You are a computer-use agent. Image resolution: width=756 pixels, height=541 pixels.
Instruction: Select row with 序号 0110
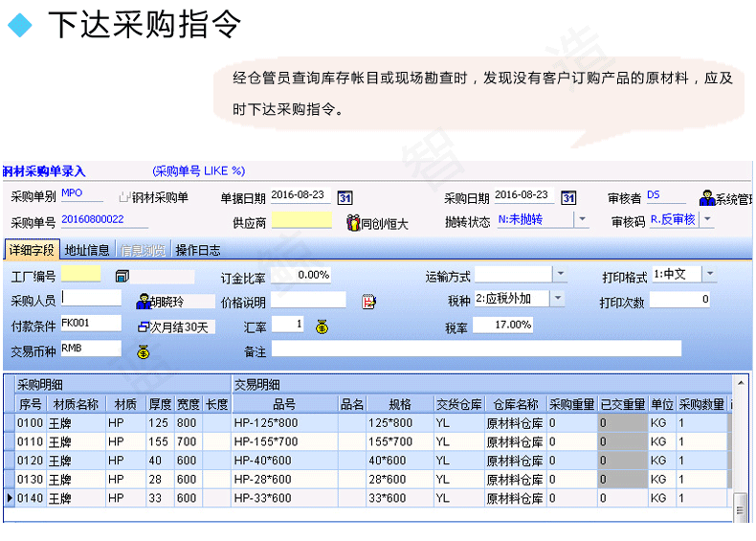pyautogui.click(x=367, y=442)
